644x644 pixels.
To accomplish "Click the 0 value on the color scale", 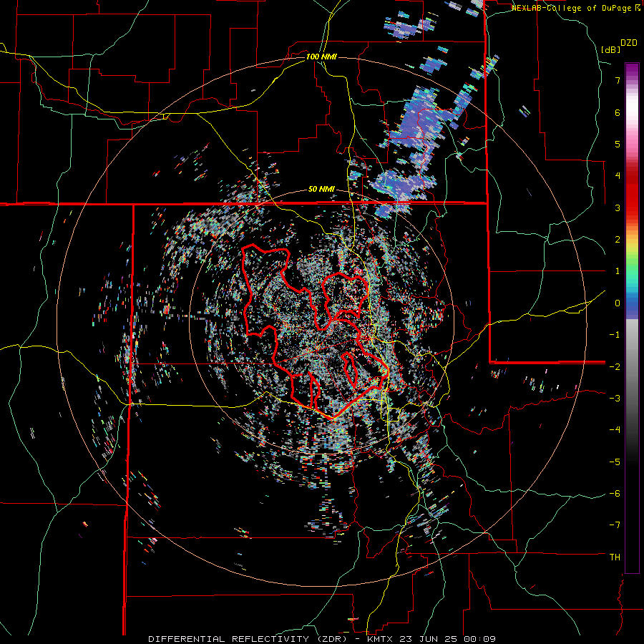I will click(x=618, y=303).
